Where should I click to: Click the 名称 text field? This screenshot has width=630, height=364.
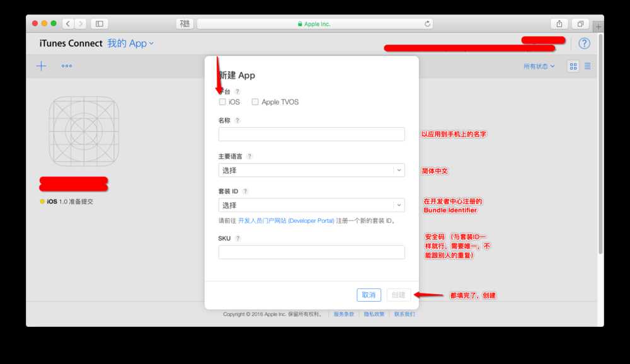click(x=311, y=134)
